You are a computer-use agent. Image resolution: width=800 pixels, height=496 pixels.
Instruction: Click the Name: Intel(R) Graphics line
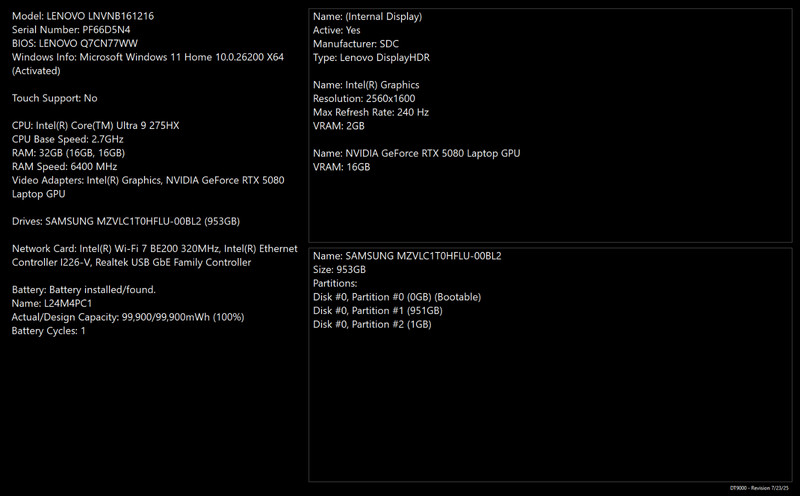click(x=366, y=85)
